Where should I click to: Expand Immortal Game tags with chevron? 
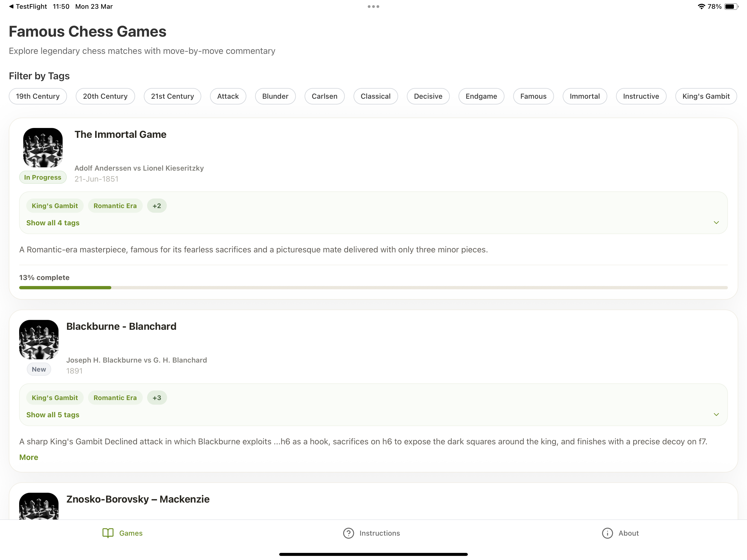point(716,223)
